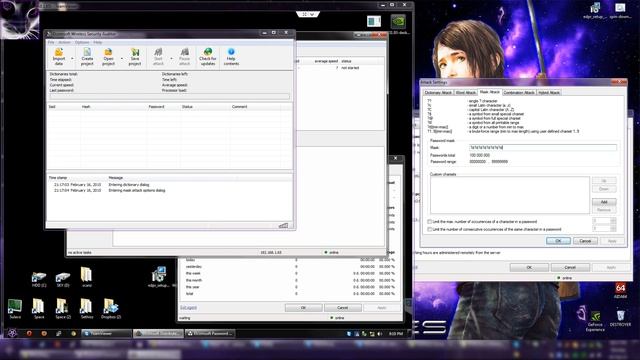The image size is (640, 360).
Task: Enable limit consecutive occurrences of same character
Action: point(429,229)
